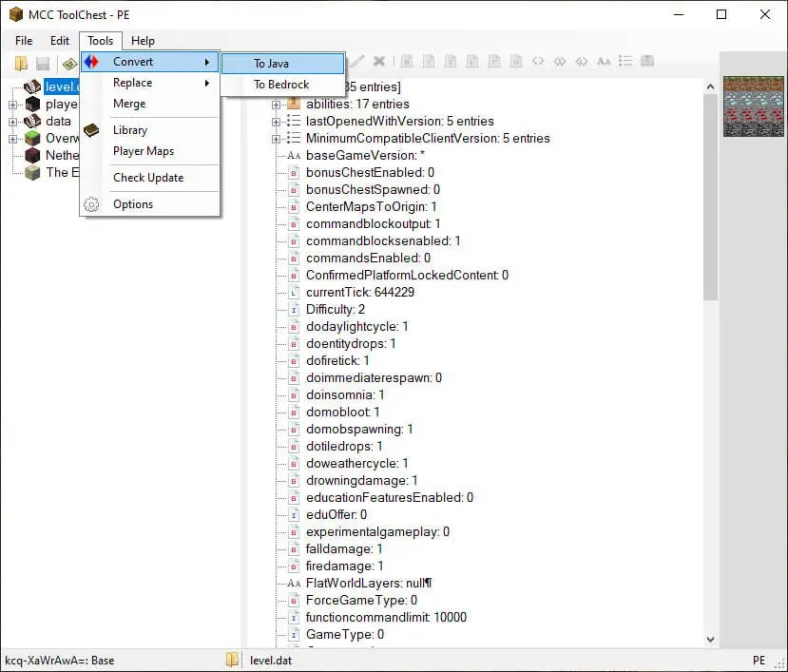Click the scrollbar up arrow
The image size is (788, 672).
(710, 86)
